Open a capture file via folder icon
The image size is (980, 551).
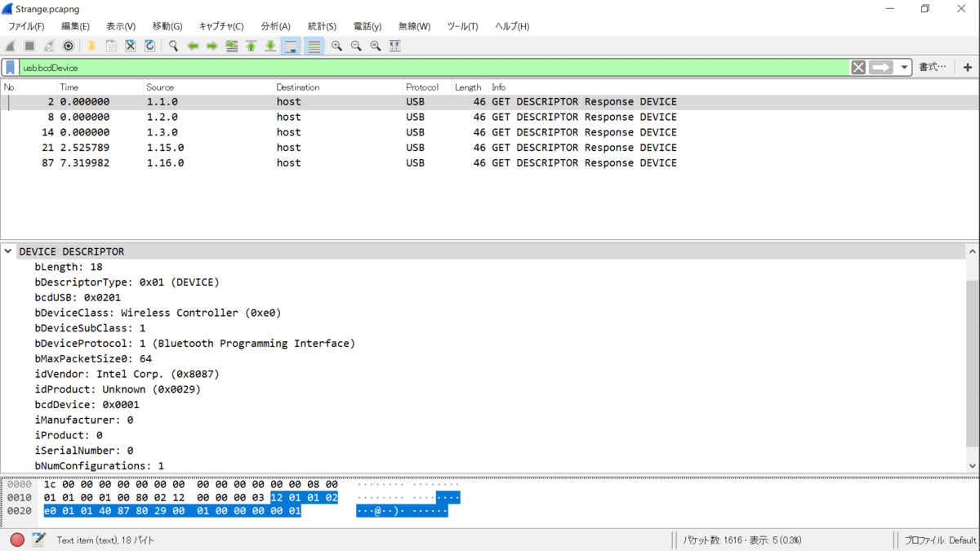click(91, 46)
